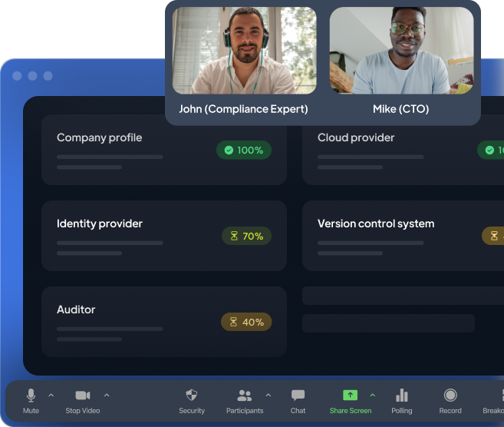The width and height of the screenshot is (504, 427).
Task: Expand chevron next to Participants
Action: (268, 395)
